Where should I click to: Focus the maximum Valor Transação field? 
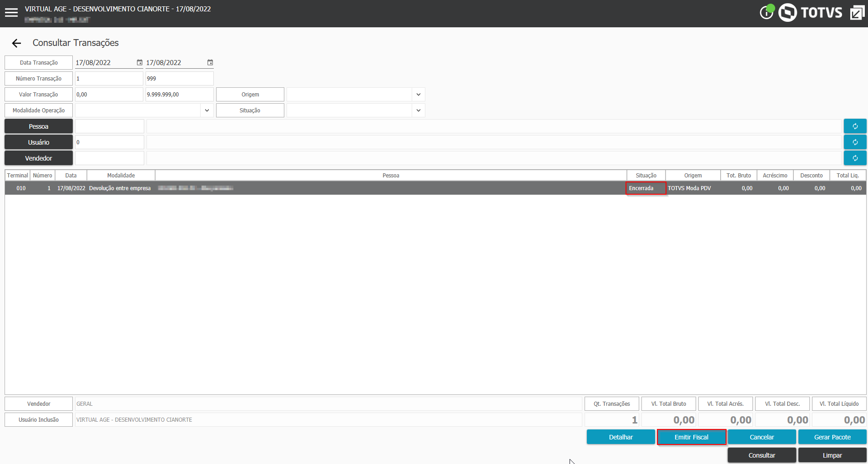[x=180, y=95]
